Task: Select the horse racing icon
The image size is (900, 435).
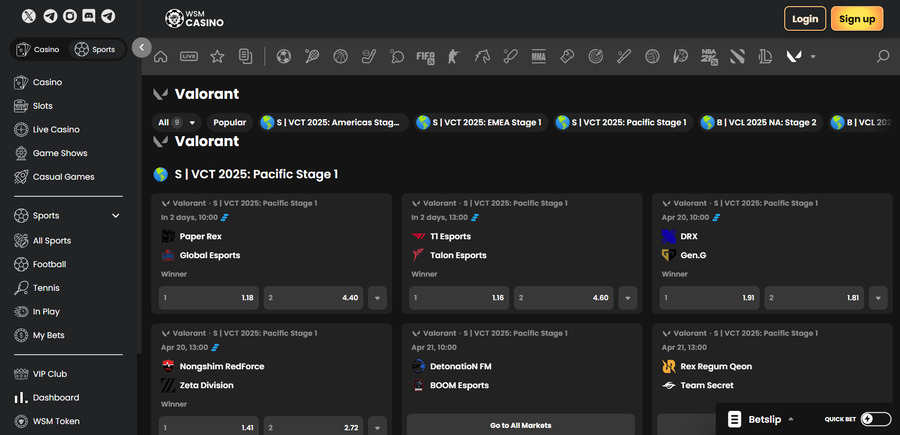Action: pos(482,56)
